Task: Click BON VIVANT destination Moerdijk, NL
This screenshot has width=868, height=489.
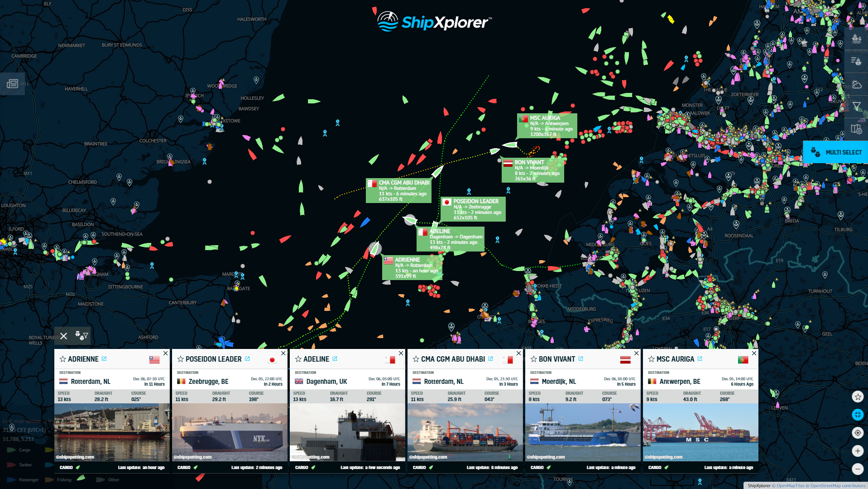Action: pos(559,382)
